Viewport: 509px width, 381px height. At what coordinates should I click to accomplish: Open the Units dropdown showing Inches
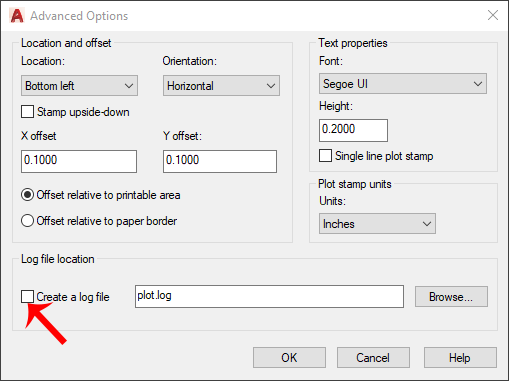tap(377, 224)
